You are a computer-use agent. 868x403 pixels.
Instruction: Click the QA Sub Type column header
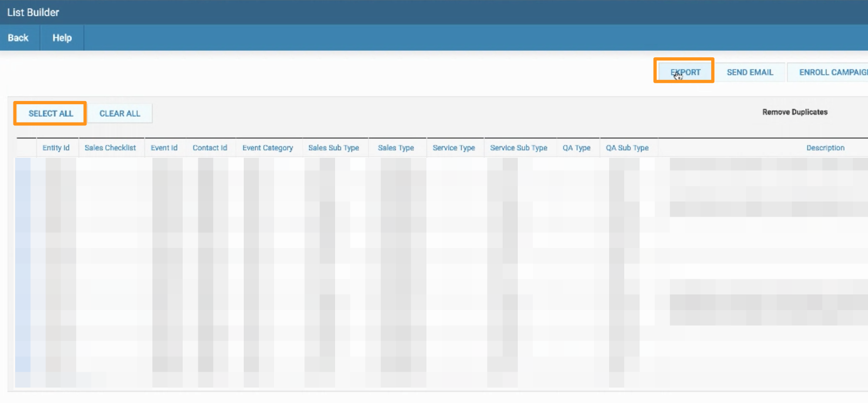627,147
